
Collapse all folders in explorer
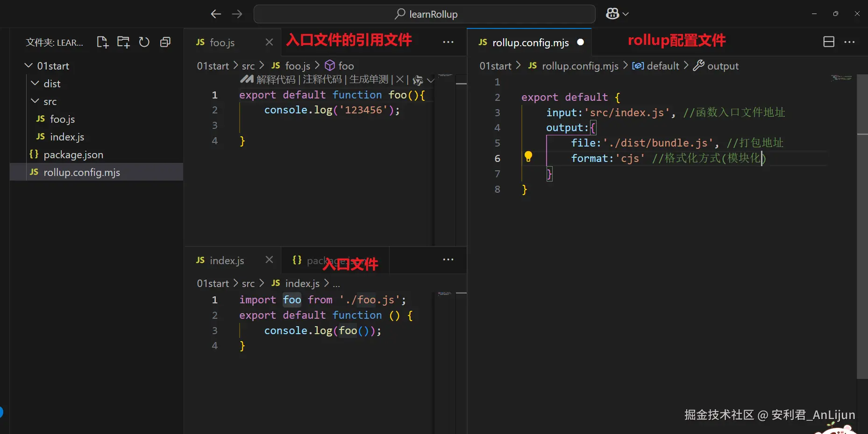click(165, 42)
